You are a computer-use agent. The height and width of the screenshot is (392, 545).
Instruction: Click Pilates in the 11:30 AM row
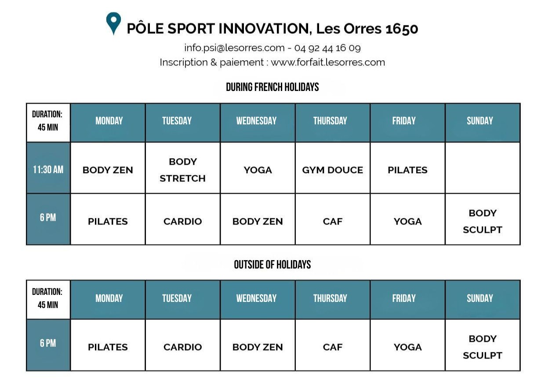[407, 170]
